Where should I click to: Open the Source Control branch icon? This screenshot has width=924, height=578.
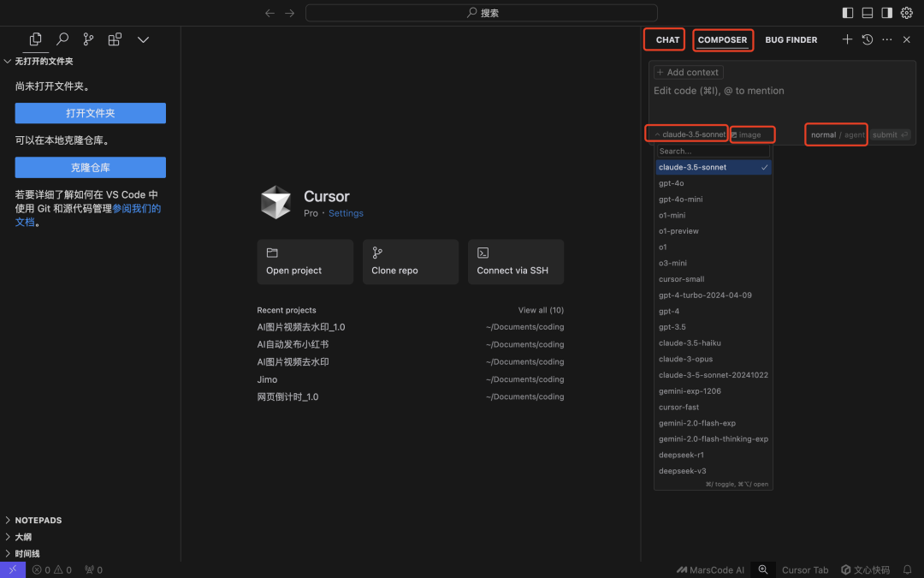(x=88, y=39)
